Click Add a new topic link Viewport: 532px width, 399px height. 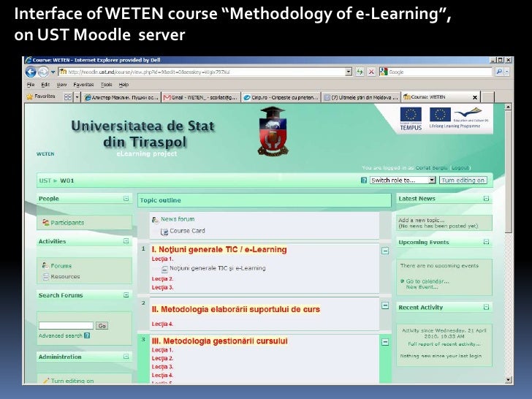pos(421,220)
